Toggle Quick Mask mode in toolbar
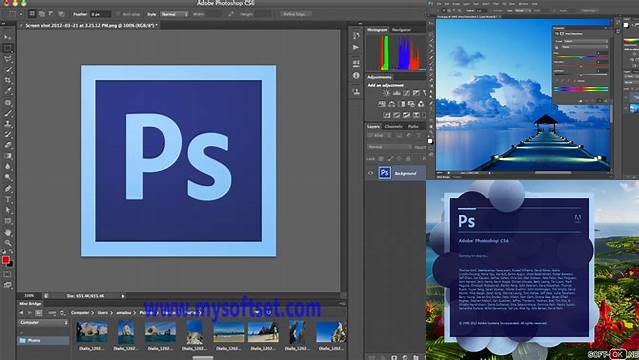 pyautogui.click(x=7, y=274)
